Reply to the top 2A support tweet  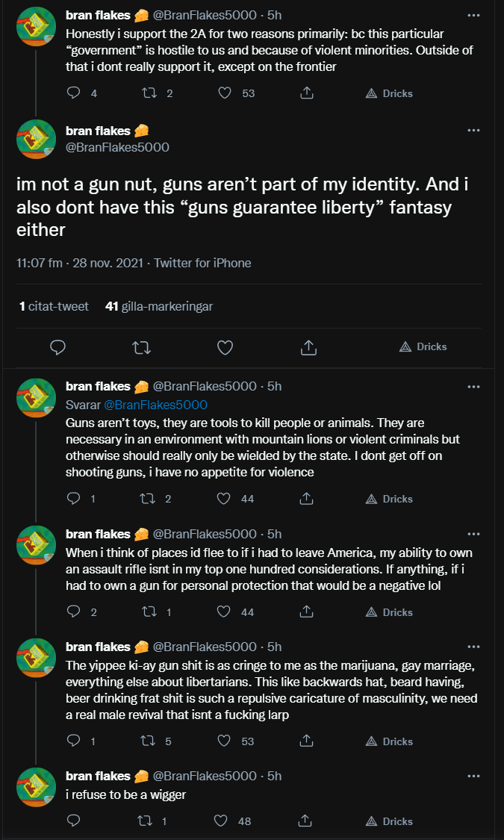coord(73,93)
